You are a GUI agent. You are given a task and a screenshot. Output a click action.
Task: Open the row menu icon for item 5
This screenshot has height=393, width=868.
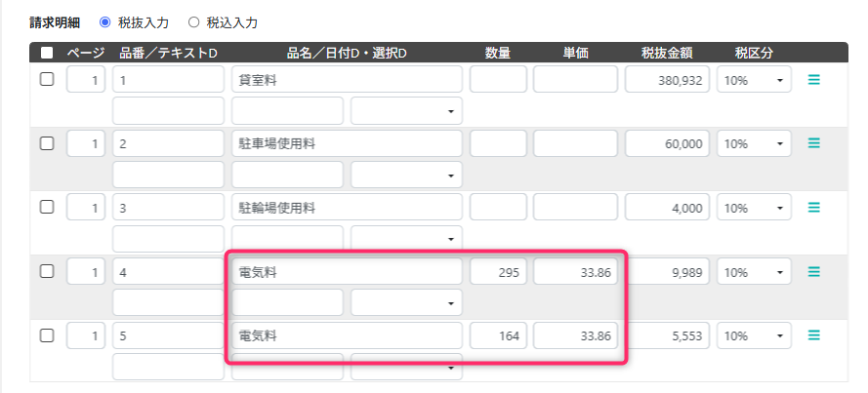813,335
